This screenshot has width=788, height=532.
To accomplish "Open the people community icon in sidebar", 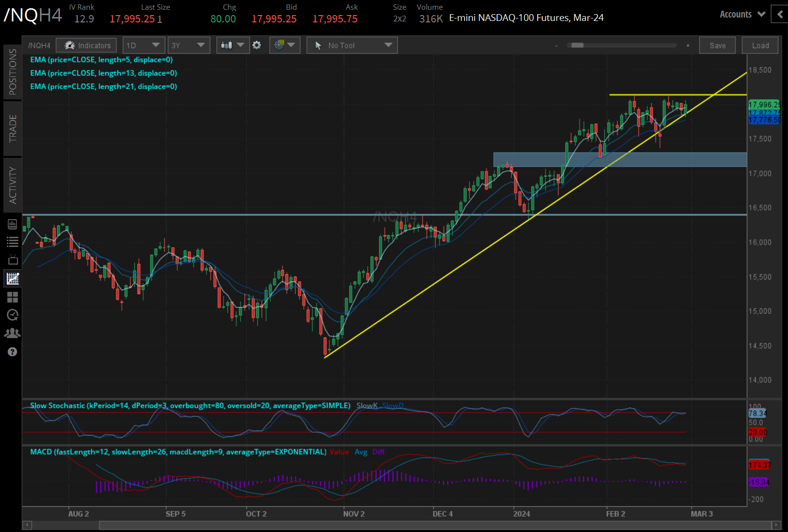I will tap(13, 333).
